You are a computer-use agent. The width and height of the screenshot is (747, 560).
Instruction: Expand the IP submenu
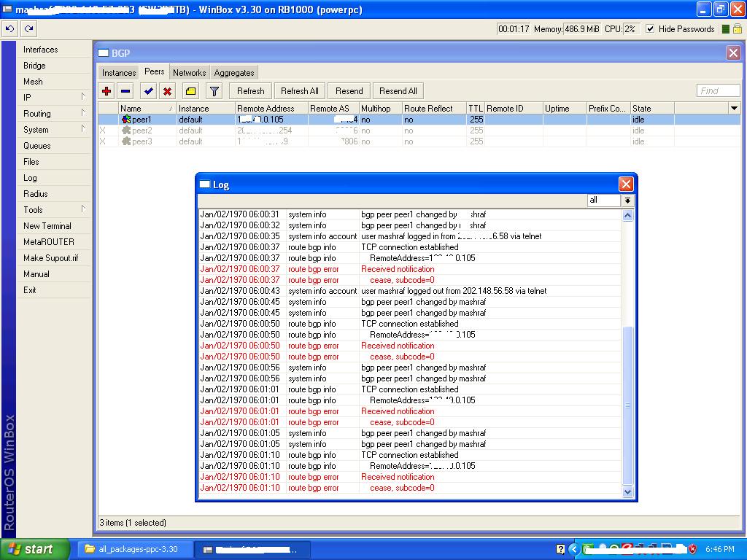pyautogui.click(x=83, y=97)
